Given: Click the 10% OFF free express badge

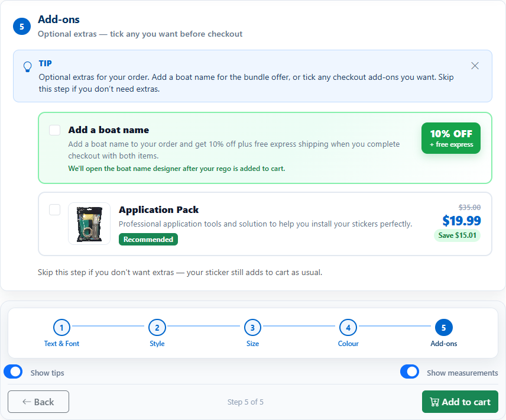Looking at the screenshot, I should point(451,138).
